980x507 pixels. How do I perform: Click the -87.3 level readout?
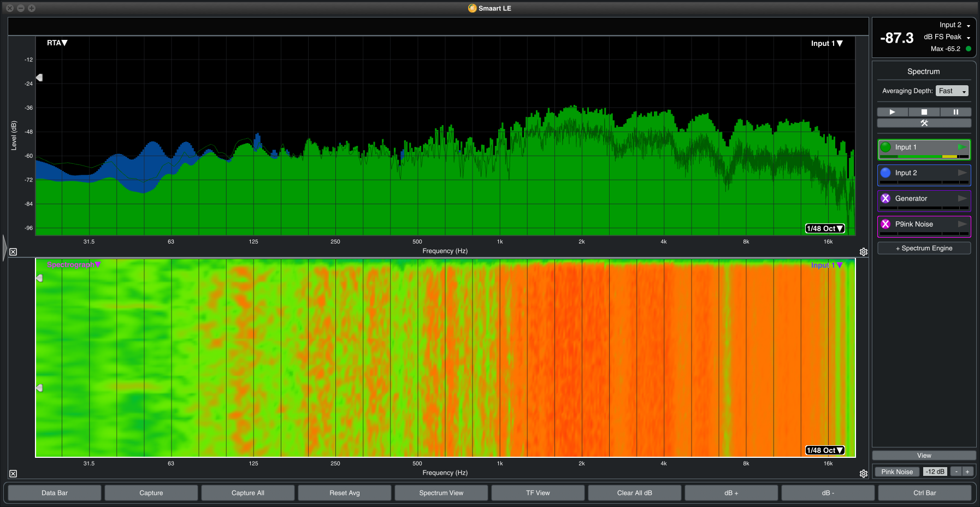pos(897,38)
